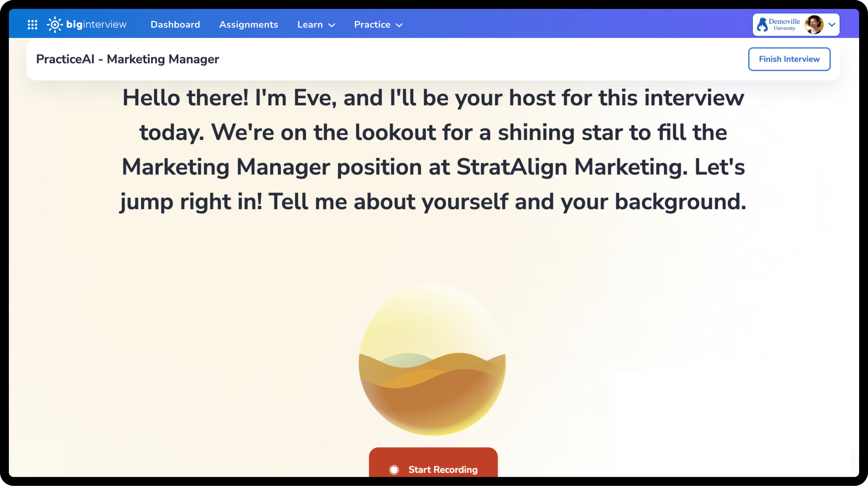Open the app launcher grid icon
Screen dimensions: 868x486
[x=32, y=24]
